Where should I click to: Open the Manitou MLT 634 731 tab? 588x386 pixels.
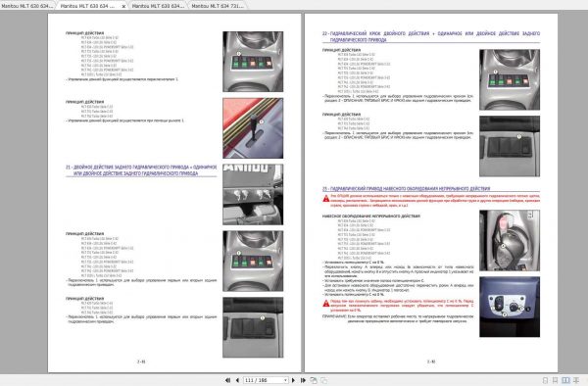[x=218, y=6]
